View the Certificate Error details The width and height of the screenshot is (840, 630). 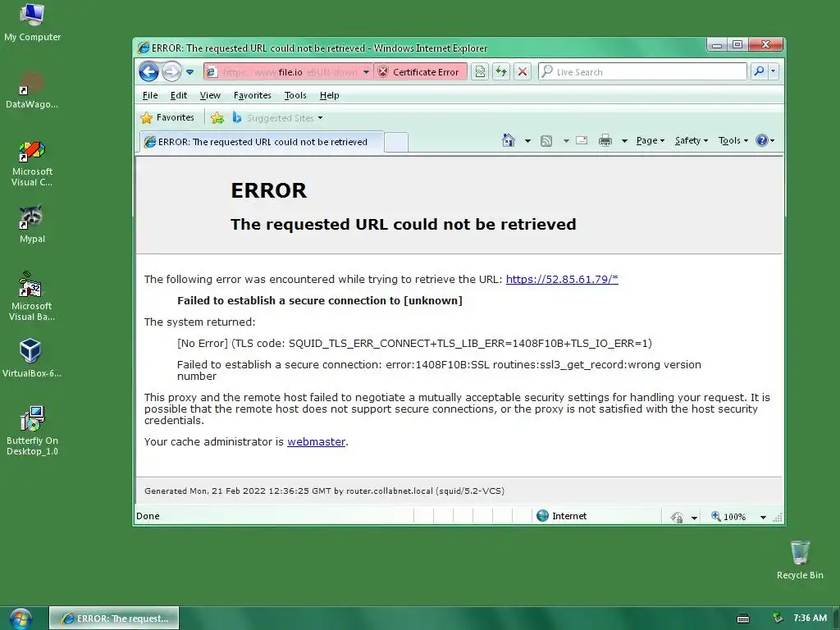coord(420,72)
